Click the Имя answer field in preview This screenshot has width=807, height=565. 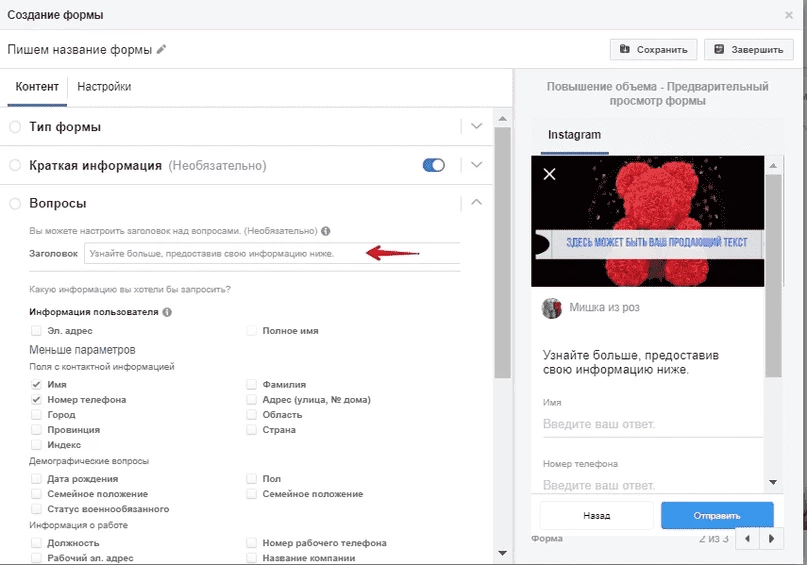[x=653, y=425]
